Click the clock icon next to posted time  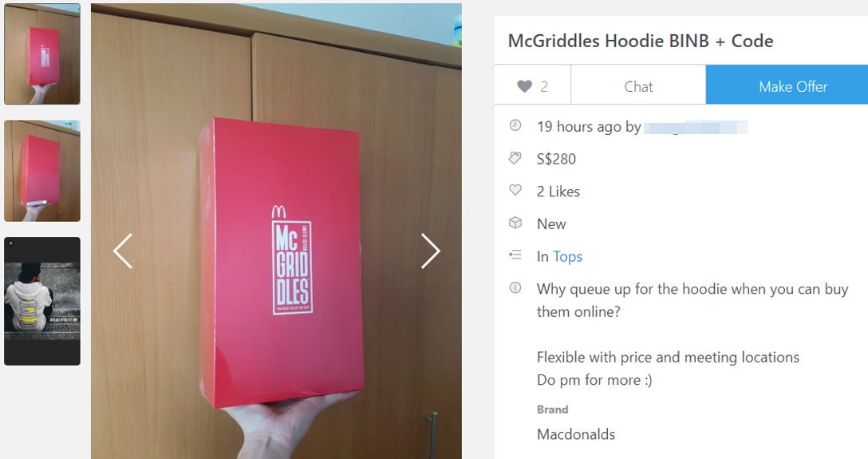click(x=515, y=125)
